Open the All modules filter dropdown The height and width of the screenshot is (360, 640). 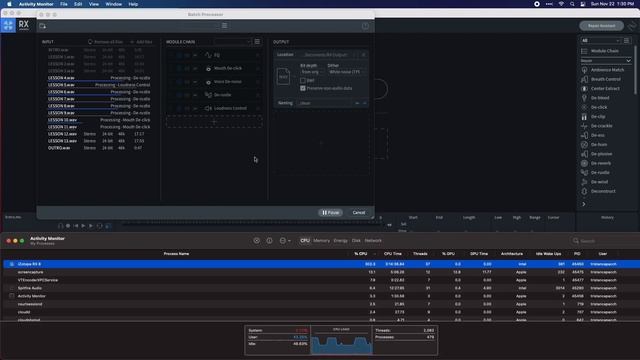pos(601,40)
